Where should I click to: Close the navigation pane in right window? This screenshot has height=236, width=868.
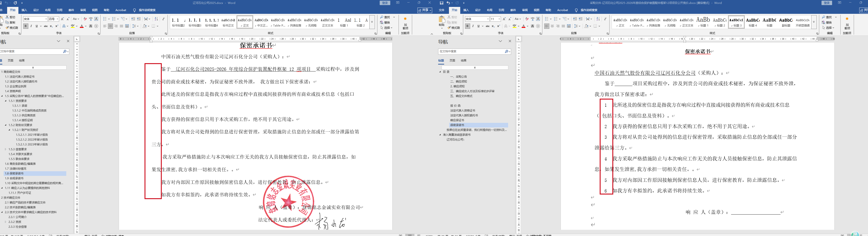pyautogui.click(x=510, y=41)
